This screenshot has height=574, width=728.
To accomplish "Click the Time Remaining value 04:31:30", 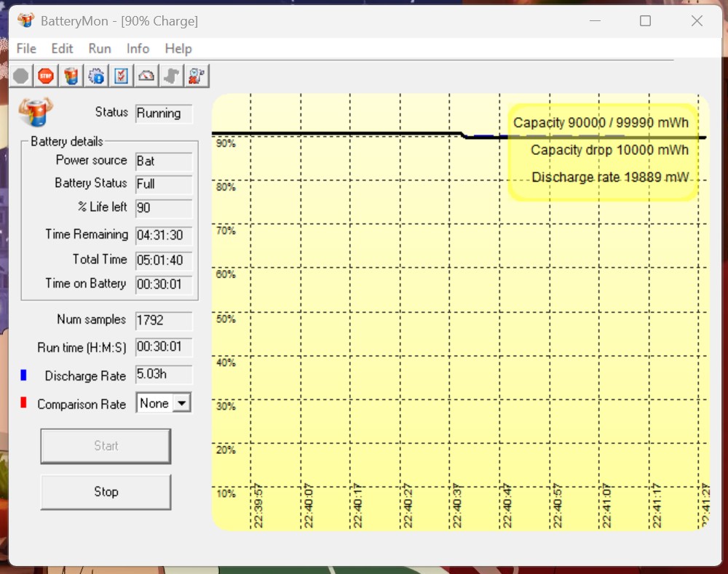I will [x=163, y=234].
